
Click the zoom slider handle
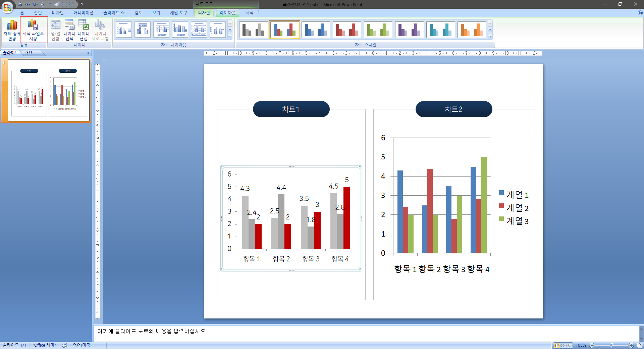(611, 345)
